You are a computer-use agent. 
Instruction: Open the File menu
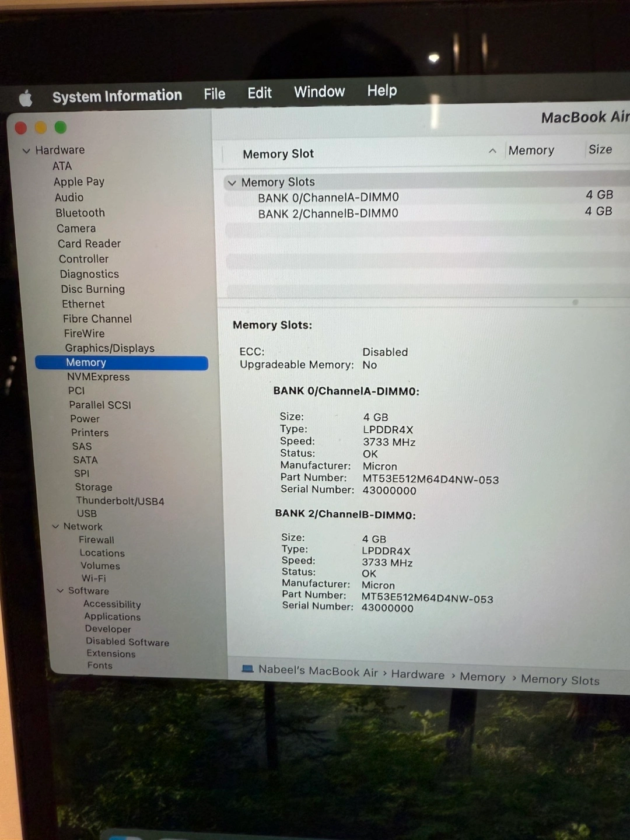click(215, 94)
